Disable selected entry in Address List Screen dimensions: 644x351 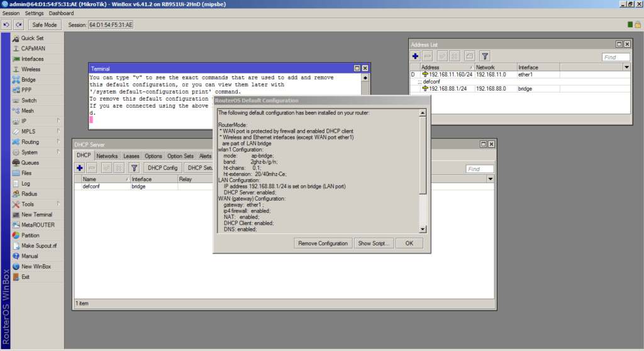455,57
